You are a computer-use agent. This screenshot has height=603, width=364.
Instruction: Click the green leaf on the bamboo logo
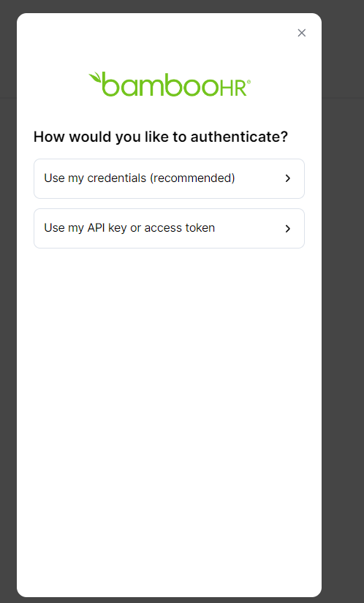click(x=95, y=77)
